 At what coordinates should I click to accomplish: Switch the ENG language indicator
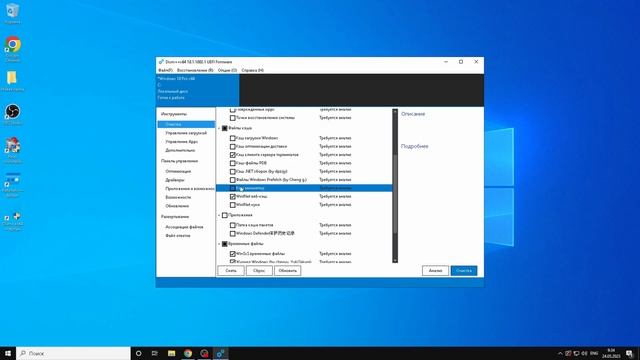pyautogui.click(x=594, y=353)
